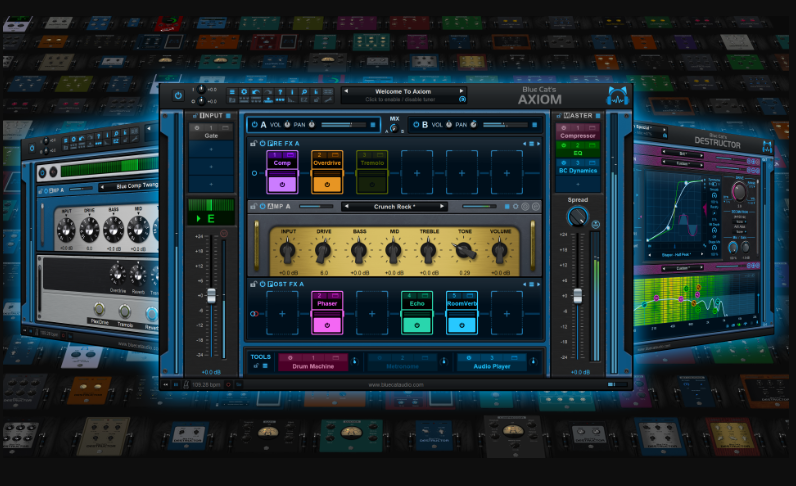Select the Drum Machine tool slot

[313, 362]
